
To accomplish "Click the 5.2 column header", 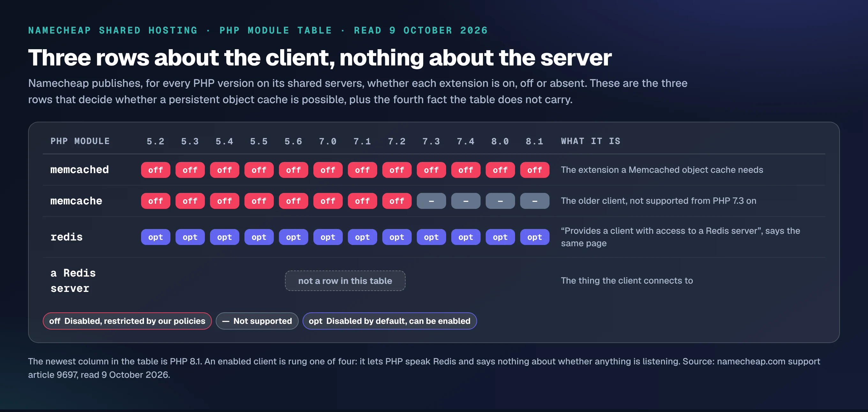I will pos(155,141).
